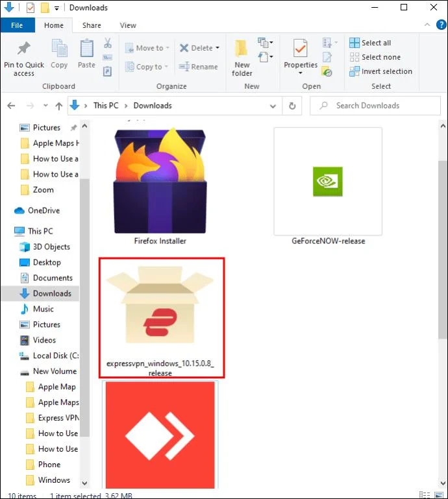Click Select all
The height and width of the screenshot is (499, 448).
point(370,43)
